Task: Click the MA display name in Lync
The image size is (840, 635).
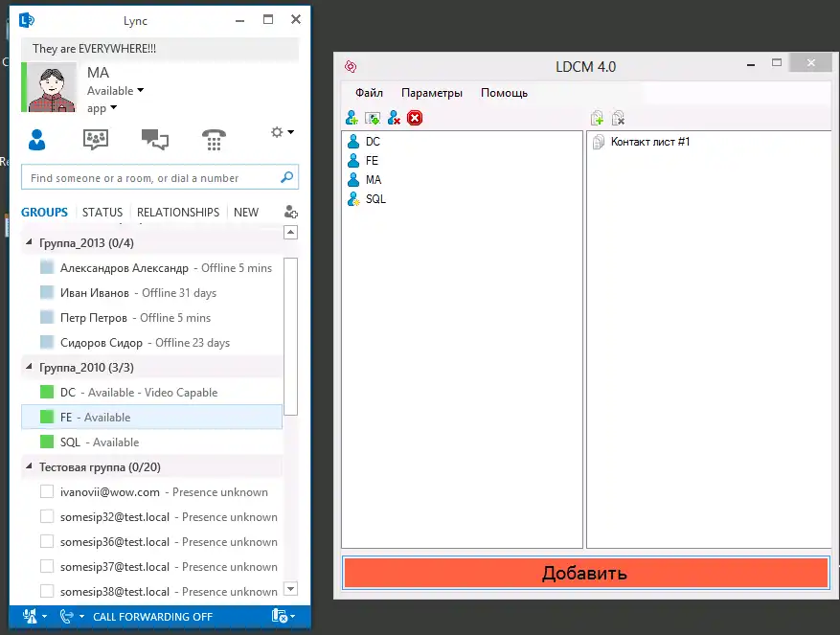Action: [x=98, y=73]
